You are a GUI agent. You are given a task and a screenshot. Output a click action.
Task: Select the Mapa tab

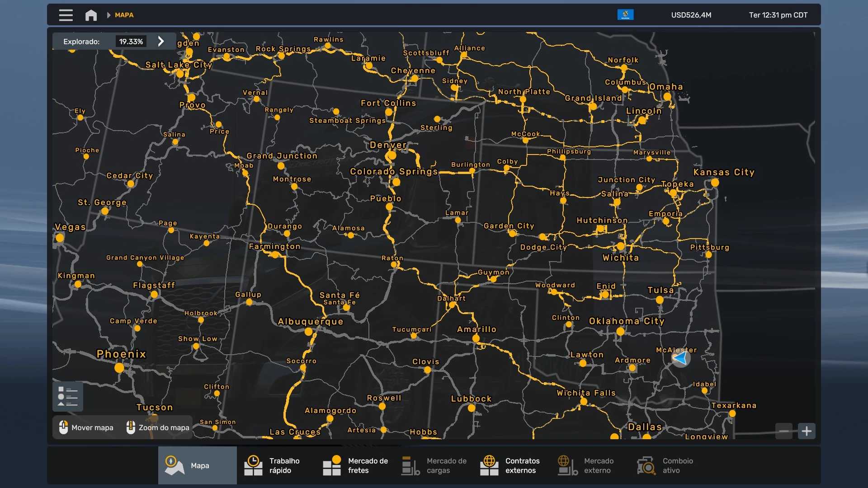[x=198, y=465]
